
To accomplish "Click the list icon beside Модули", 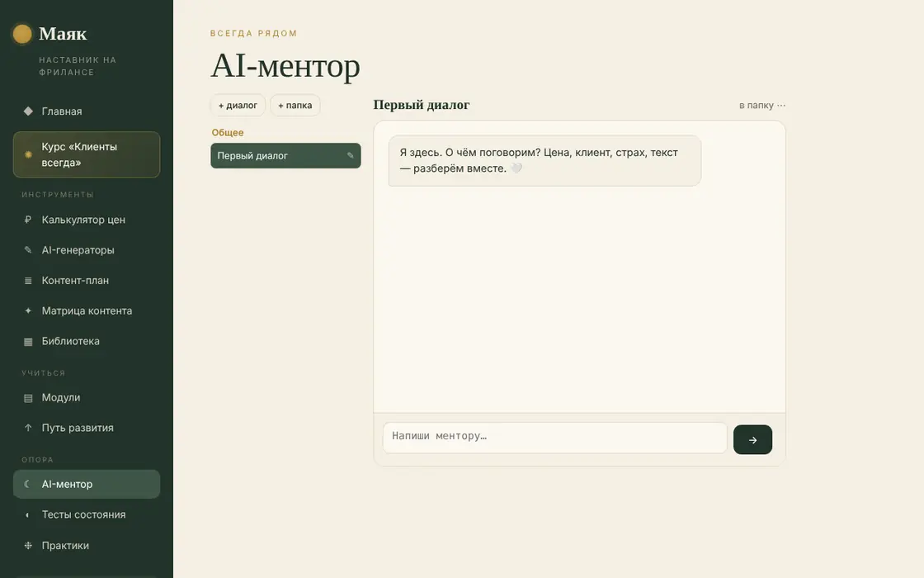I will pyautogui.click(x=28, y=398).
